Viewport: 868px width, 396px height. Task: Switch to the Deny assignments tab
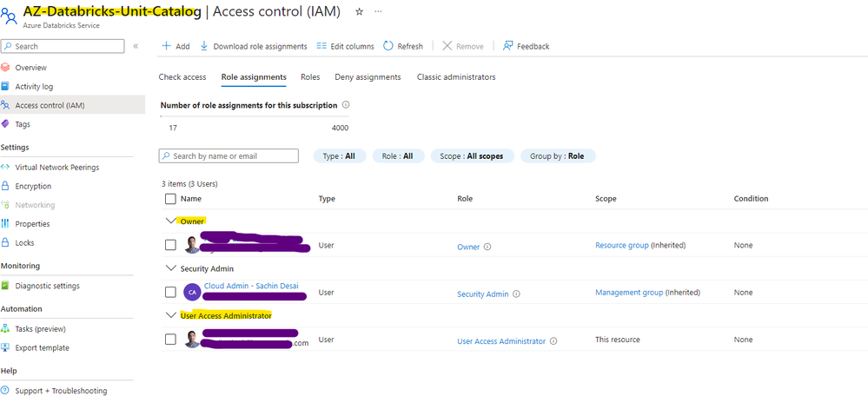pos(368,77)
